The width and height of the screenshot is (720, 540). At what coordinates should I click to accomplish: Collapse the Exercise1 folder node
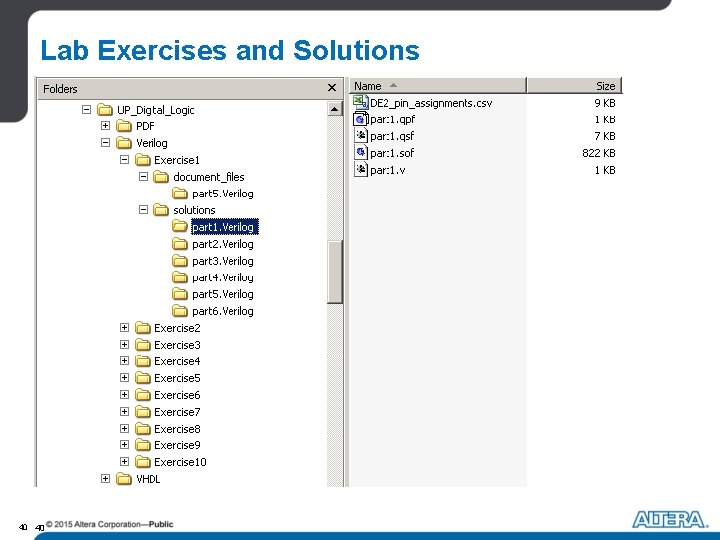pyautogui.click(x=124, y=159)
